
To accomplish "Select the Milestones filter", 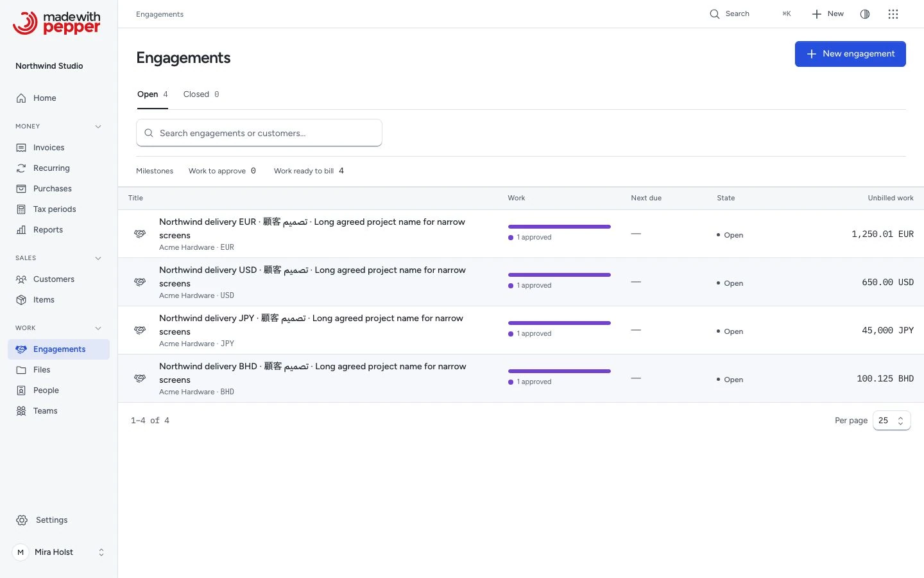I will (155, 171).
